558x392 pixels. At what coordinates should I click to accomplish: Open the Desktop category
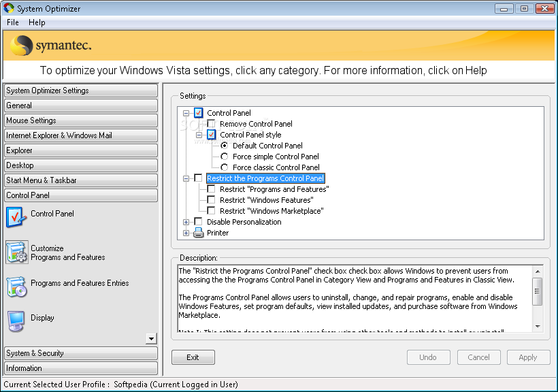(81, 165)
